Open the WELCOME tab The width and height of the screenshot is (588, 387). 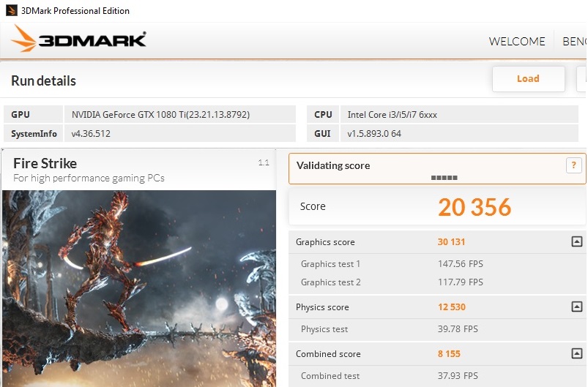pos(517,41)
